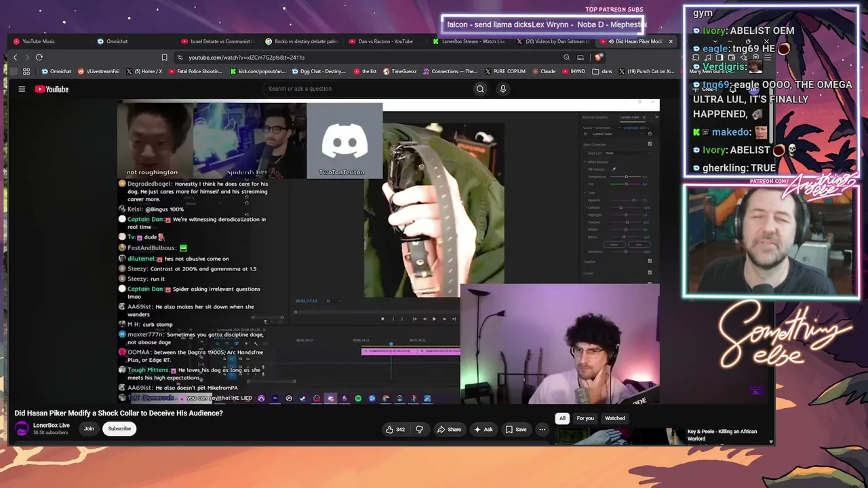Subscribe to LonerBox Live
The width and height of the screenshot is (868, 488).
click(119, 429)
